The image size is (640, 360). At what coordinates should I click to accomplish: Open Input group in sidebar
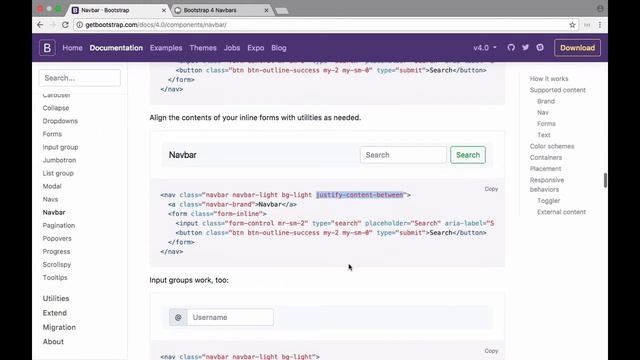click(60, 147)
